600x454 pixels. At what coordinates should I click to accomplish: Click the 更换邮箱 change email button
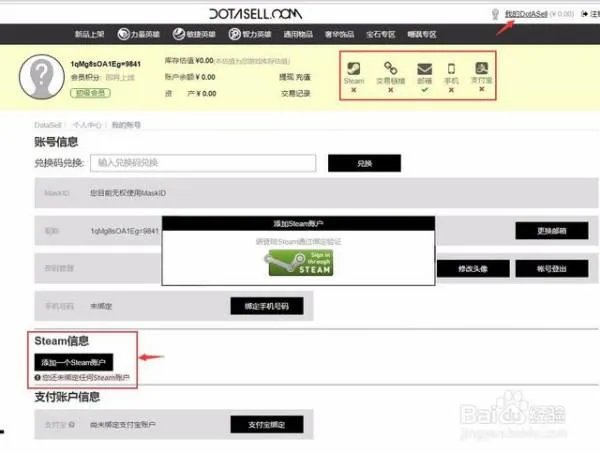coord(552,230)
